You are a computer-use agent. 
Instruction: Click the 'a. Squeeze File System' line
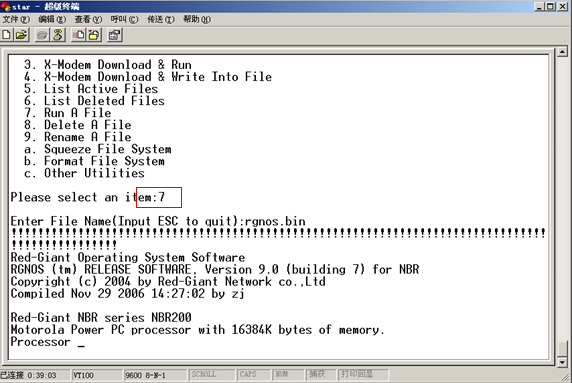(x=97, y=149)
